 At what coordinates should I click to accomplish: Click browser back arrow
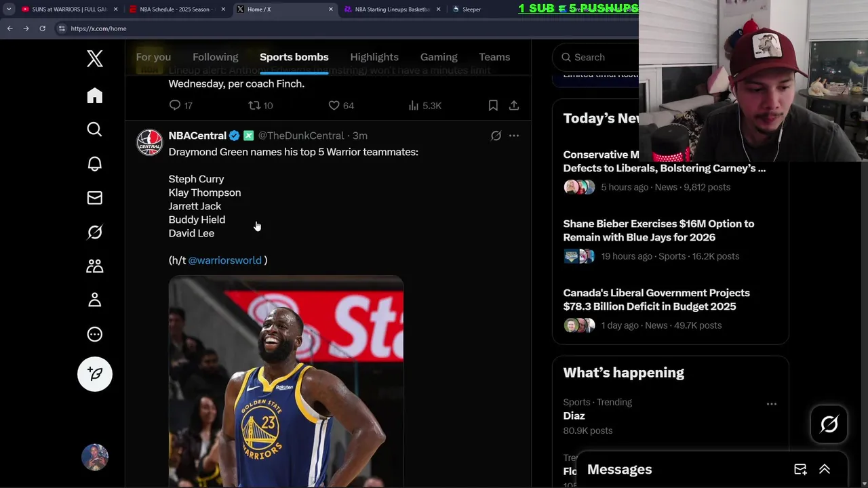pos(9,28)
